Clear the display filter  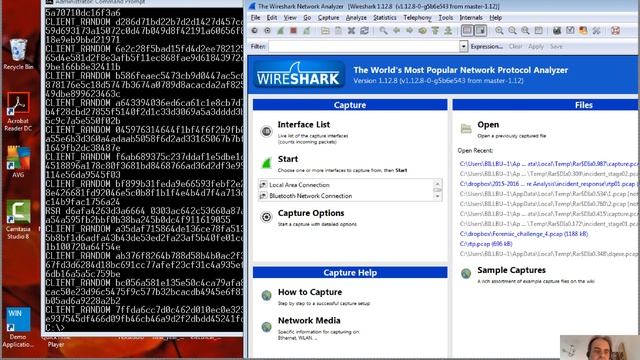coord(515,47)
